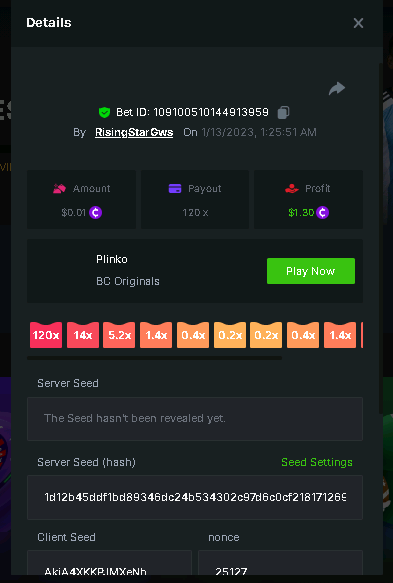Open RisingStarGws user profile link
Viewport: 393px width, 583px height.
click(x=134, y=132)
